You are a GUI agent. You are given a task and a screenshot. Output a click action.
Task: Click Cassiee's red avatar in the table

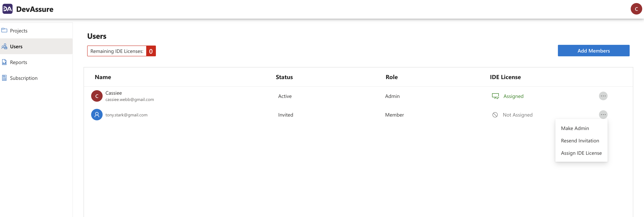(97, 96)
